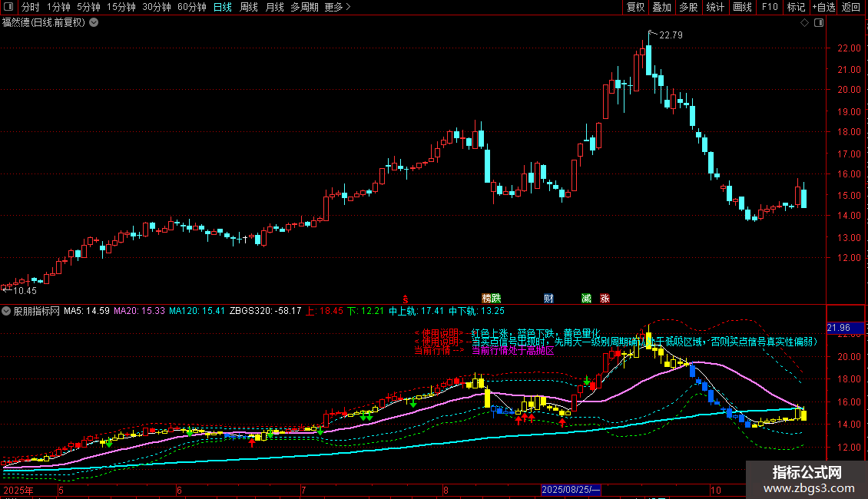Select the 1分钟 period tab
The image size is (868, 499).
tap(58, 7)
